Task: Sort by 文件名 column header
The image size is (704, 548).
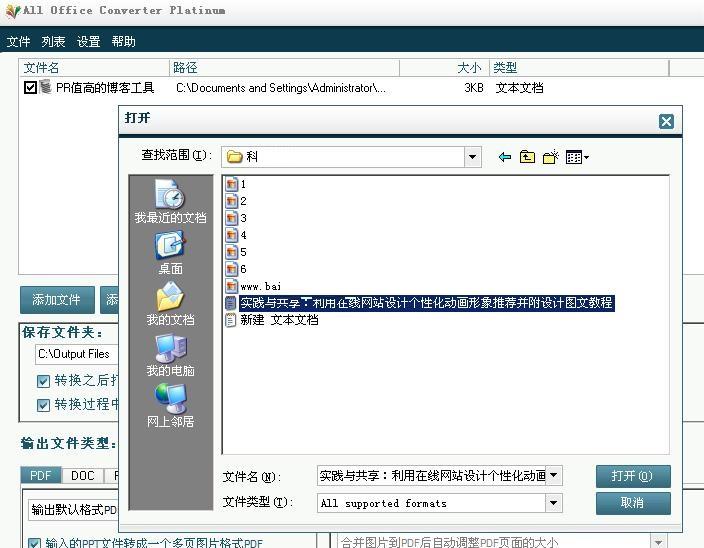Action: pos(94,68)
